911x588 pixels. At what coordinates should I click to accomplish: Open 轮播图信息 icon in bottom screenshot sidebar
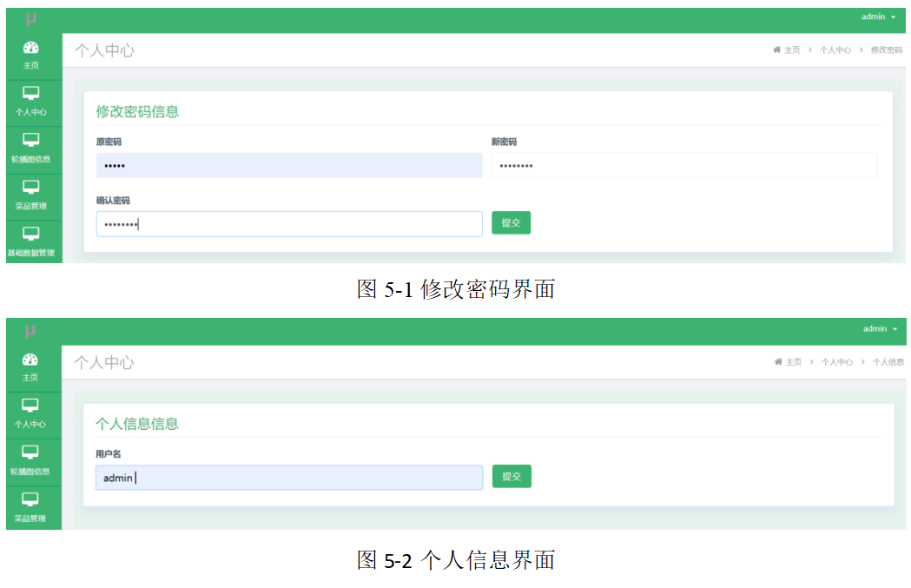click(x=30, y=452)
